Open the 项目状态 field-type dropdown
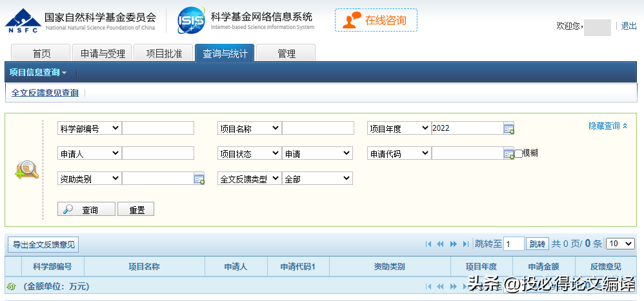The image size is (644, 301). (x=250, y=153)
